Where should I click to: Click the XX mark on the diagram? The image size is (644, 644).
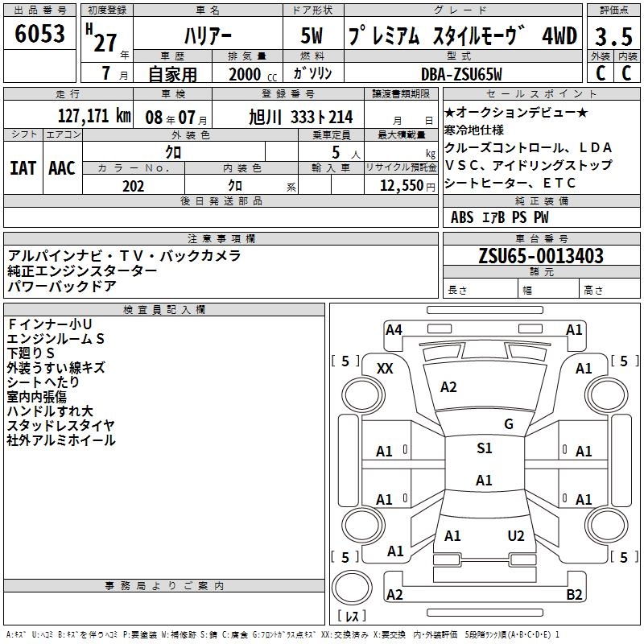point(385,369)
